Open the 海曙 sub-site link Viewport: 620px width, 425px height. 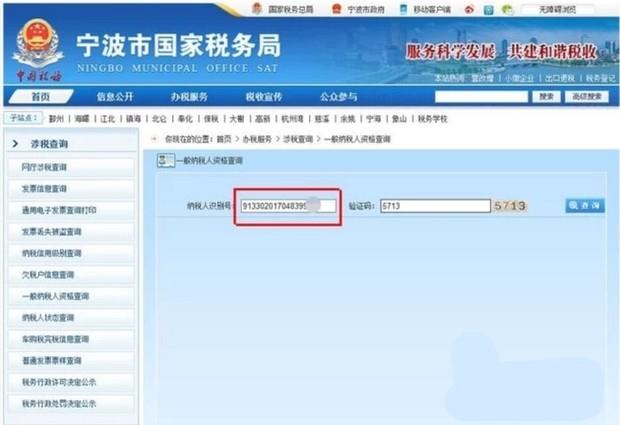(82, 119)
